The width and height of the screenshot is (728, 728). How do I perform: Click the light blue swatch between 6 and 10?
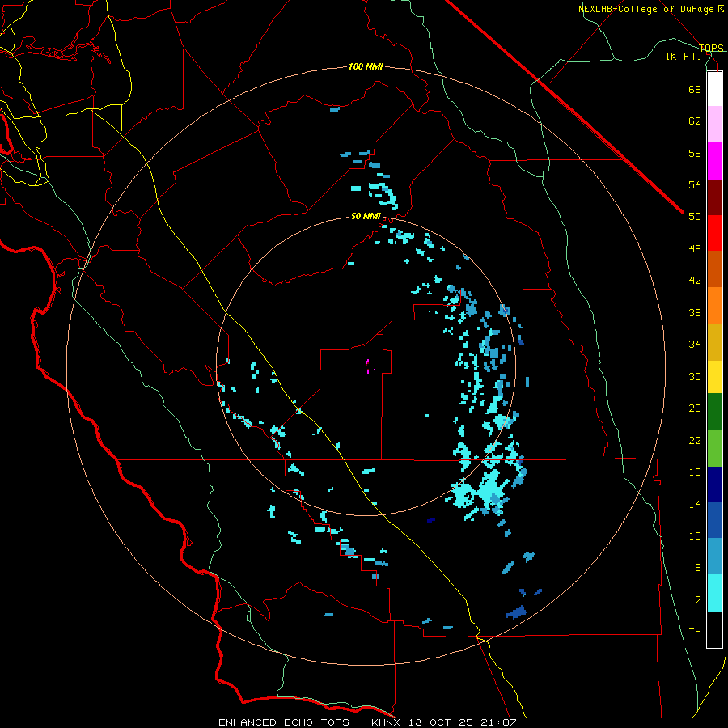point(714,557)
